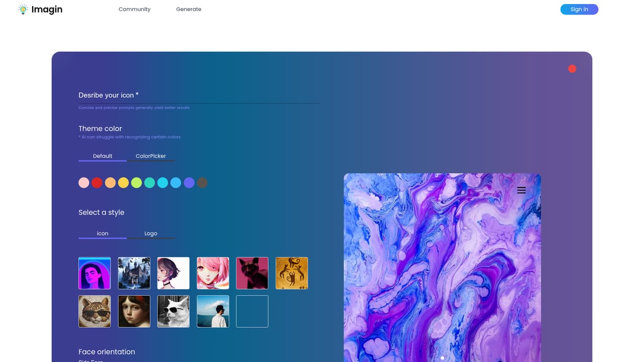Select the icon style tab
The image size is (644, 362).
(x=103, y=234)
